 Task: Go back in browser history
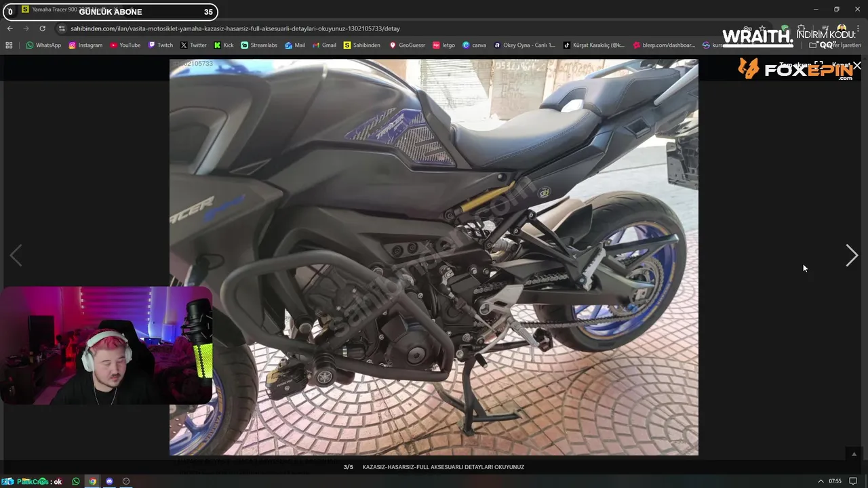coord(9,28)
